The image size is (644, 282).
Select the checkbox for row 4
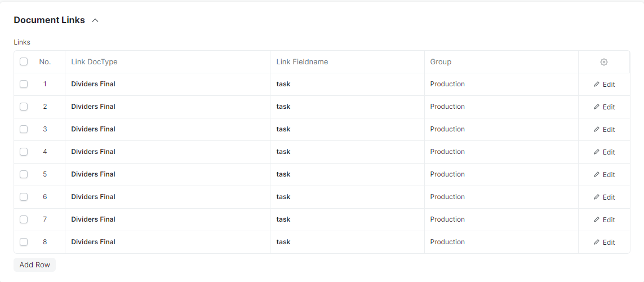click(x=24, y=152)
